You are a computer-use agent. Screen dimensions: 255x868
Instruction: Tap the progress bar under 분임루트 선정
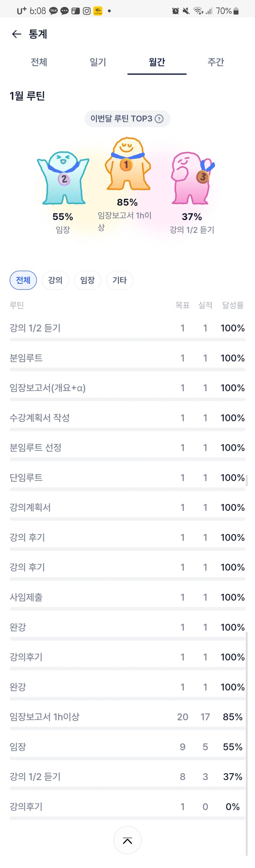[127, 459]
